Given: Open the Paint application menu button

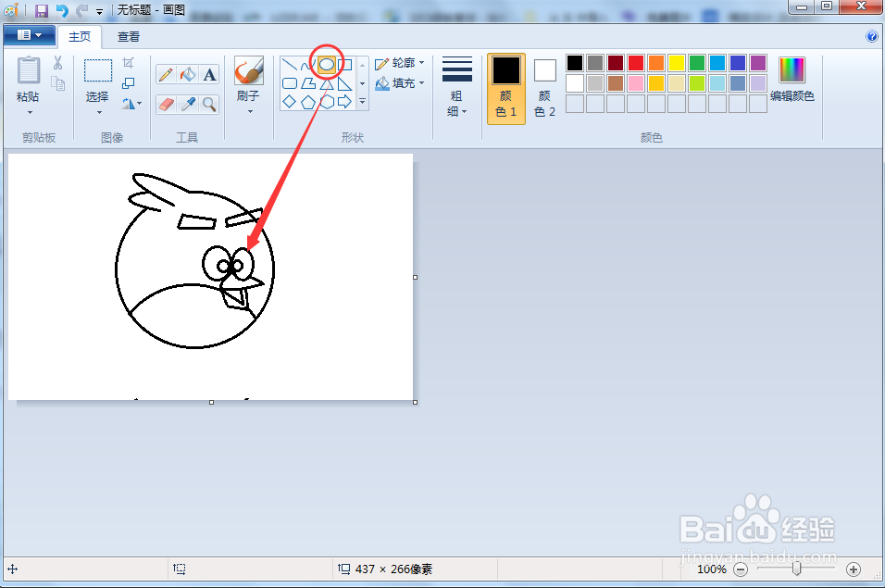Looking at the screenshot, I should [30, 35].
